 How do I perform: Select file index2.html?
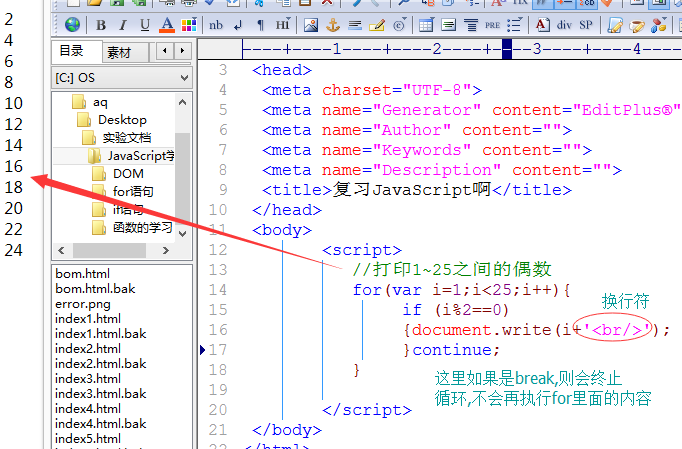pyautogui.click(x=88, y=348)
